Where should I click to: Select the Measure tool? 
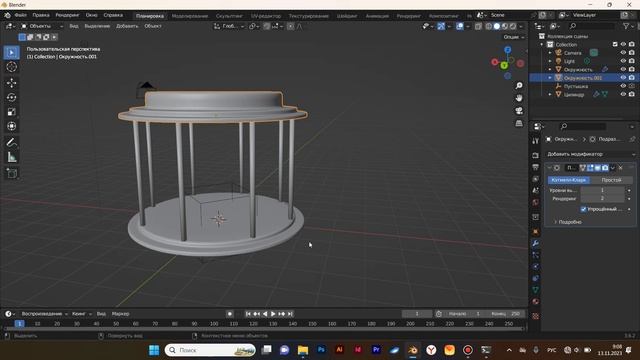coord(11,157)
